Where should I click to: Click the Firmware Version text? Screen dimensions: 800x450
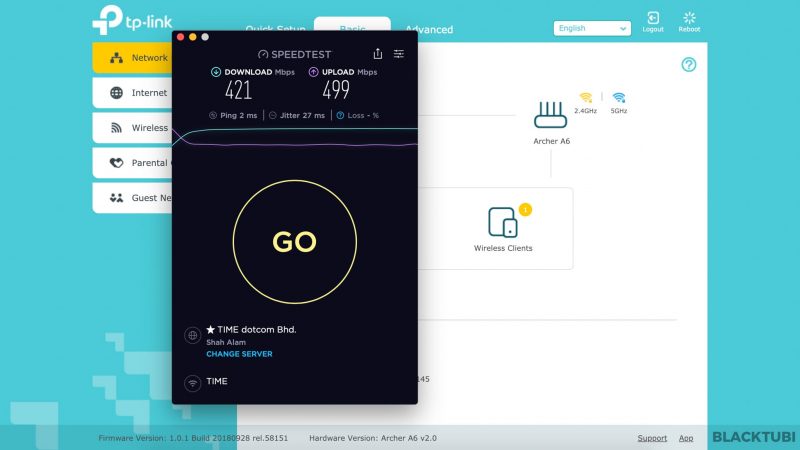point(193,438)
